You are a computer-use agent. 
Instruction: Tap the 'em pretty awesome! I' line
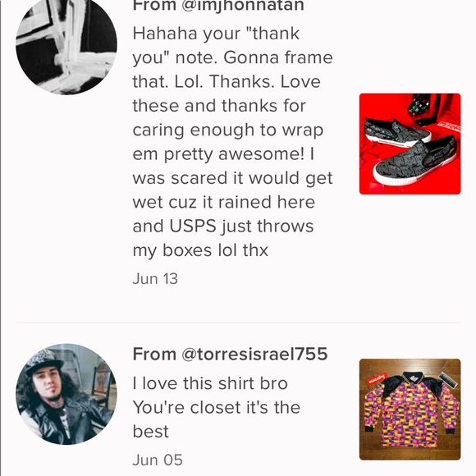point(223,154)
